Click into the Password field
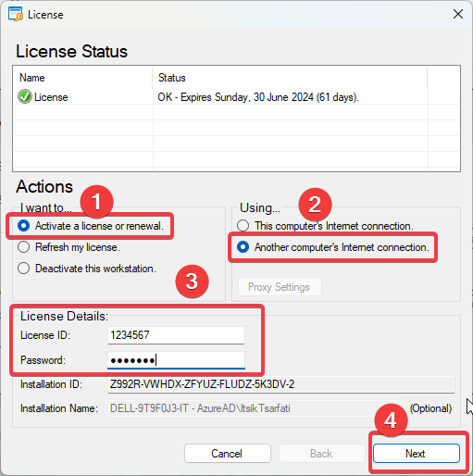473x476 pixels. (x=176, y=360)
